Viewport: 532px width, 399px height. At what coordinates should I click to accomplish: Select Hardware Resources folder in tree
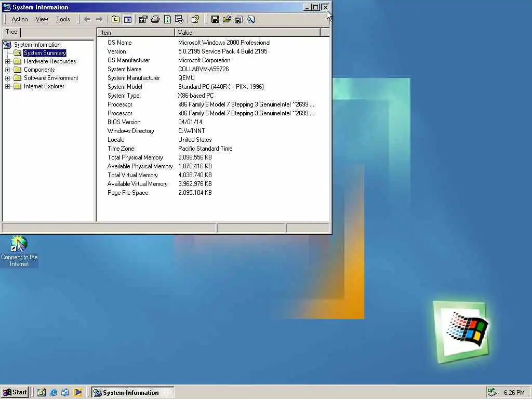tap(50, 61)
